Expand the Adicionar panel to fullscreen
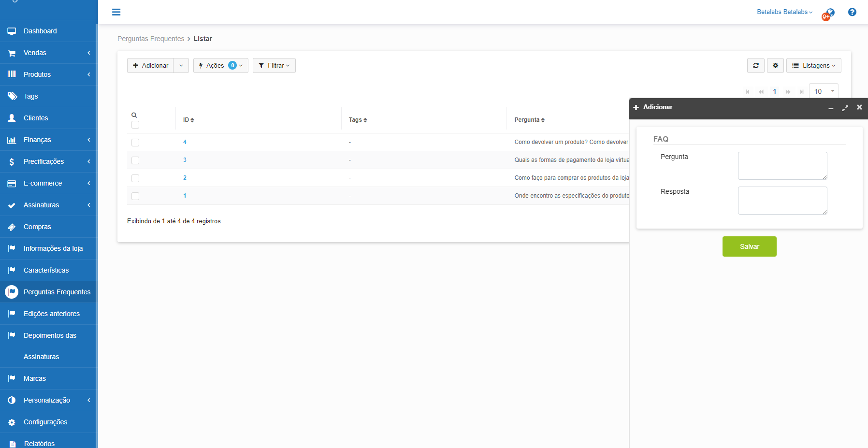This screenshot has height=448, width=868. point(845,108)
